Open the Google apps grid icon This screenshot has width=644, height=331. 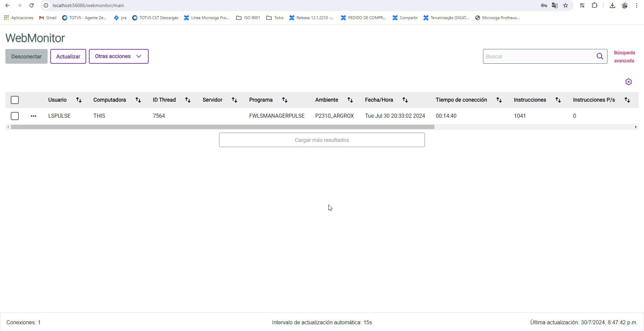(x=6, y=18)
